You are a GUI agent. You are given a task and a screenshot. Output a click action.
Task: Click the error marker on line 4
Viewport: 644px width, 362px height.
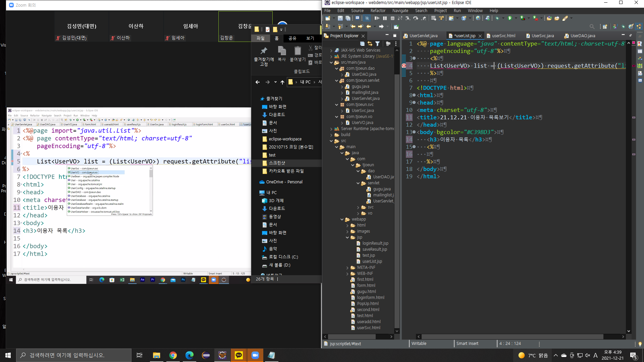pyautogui.click(x=404, y=66)
